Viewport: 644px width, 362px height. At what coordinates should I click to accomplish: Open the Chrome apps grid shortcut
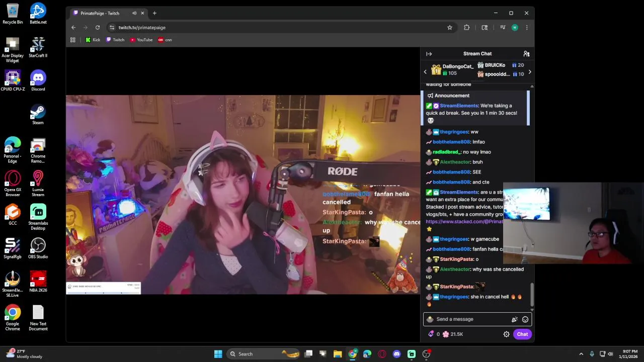click(x=72, y=40)
